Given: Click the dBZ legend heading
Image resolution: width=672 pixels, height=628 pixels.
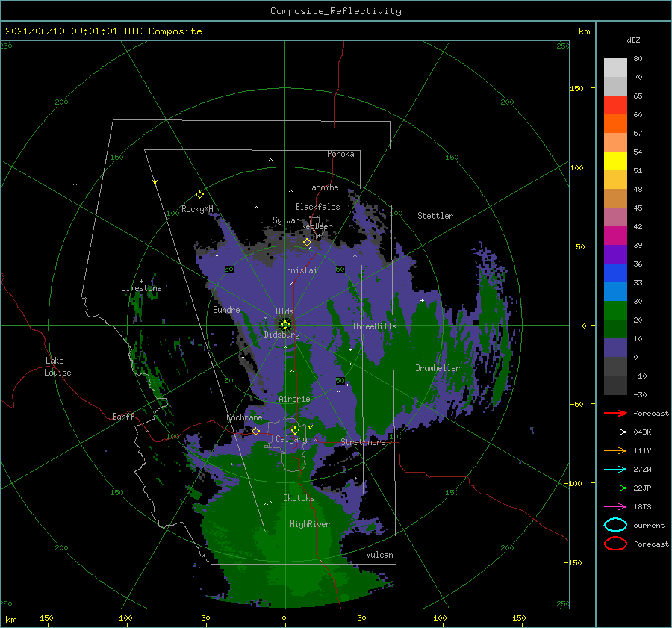Looking at the screenshot, I should pyautogui.click(x=633, y=40).
